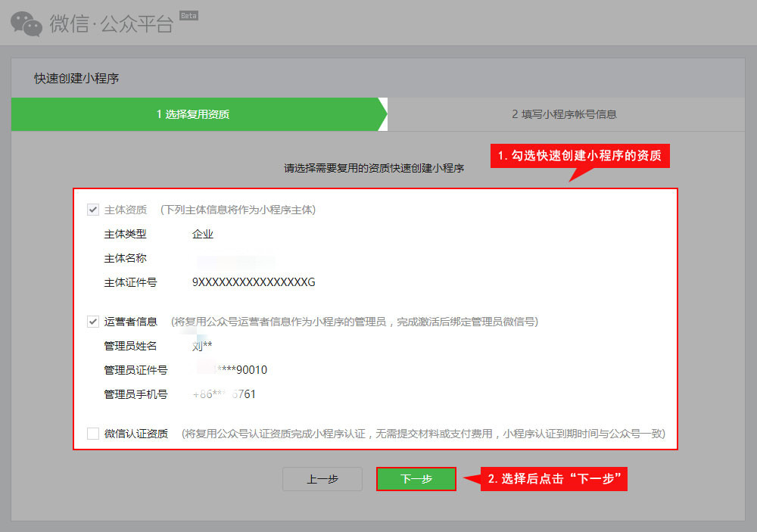This screenshot has width=757, height=532.
Task: Select step tab 1 选择复用资质
Action: [199, 114]
